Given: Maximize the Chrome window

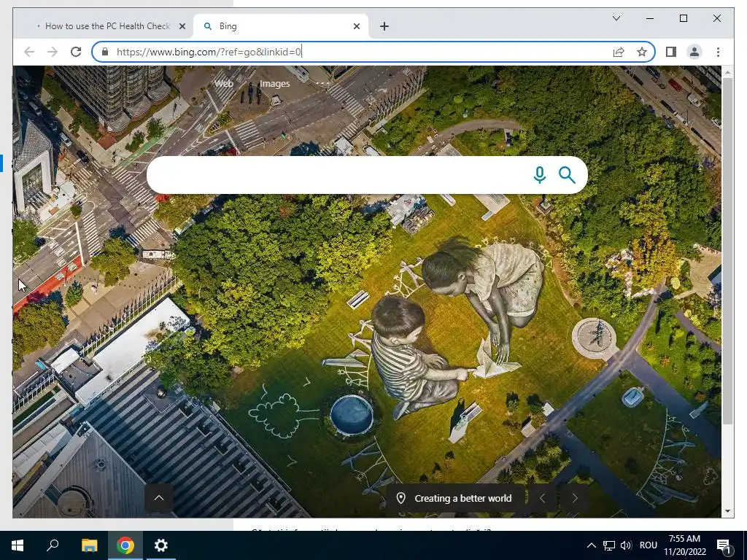Looking at the screenshot, I should (683, 18).
